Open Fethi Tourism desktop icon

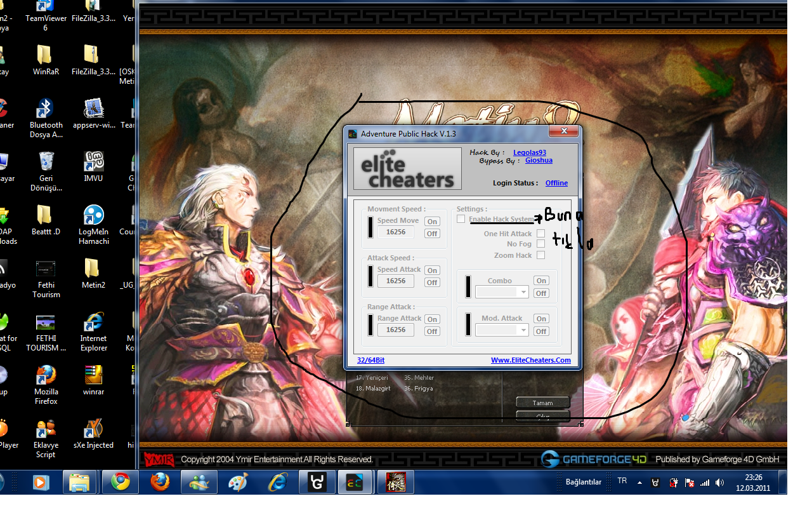pos(46,278)
